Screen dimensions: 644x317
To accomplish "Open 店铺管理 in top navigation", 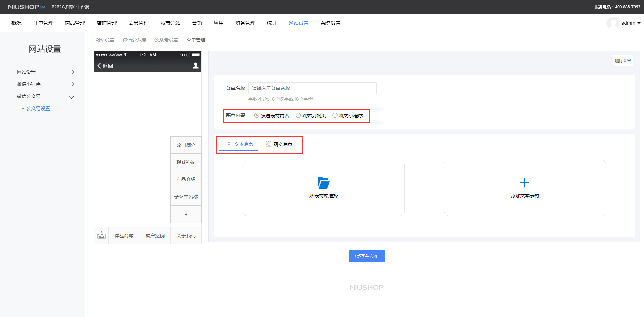I will (x=107, y=23).
